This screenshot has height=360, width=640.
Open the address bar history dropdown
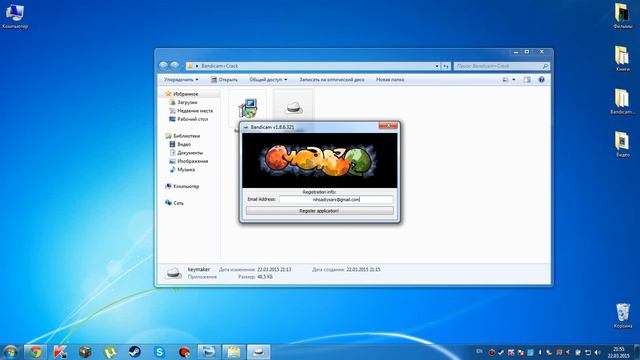437,66
